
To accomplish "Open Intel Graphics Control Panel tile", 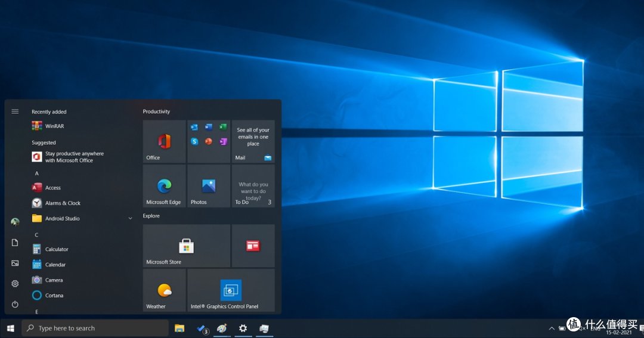I will coord(231,290).
